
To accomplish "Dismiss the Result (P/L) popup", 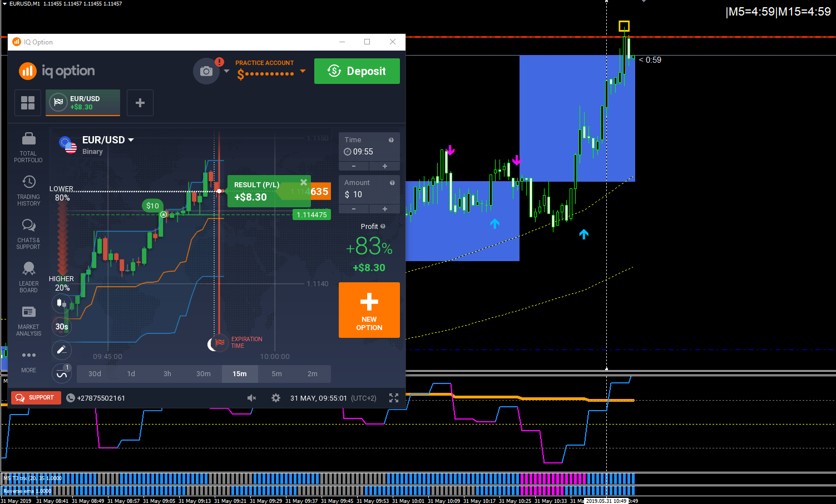I will coord(304,182).
